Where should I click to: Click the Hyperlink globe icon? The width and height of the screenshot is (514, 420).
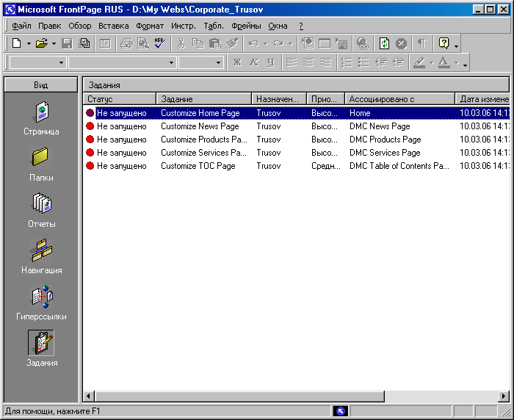[363, 43]
